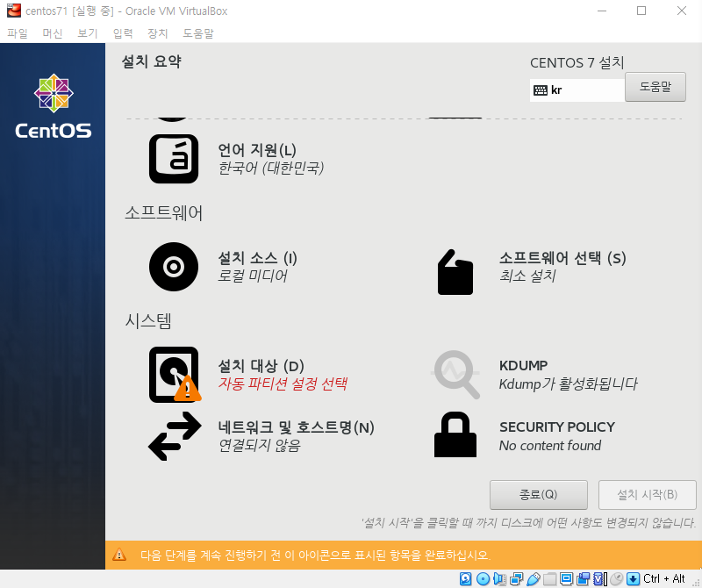This screenshot has height=588, width=702.
Task: Click VirtualBox network status icon
Action: pos(517,578)
